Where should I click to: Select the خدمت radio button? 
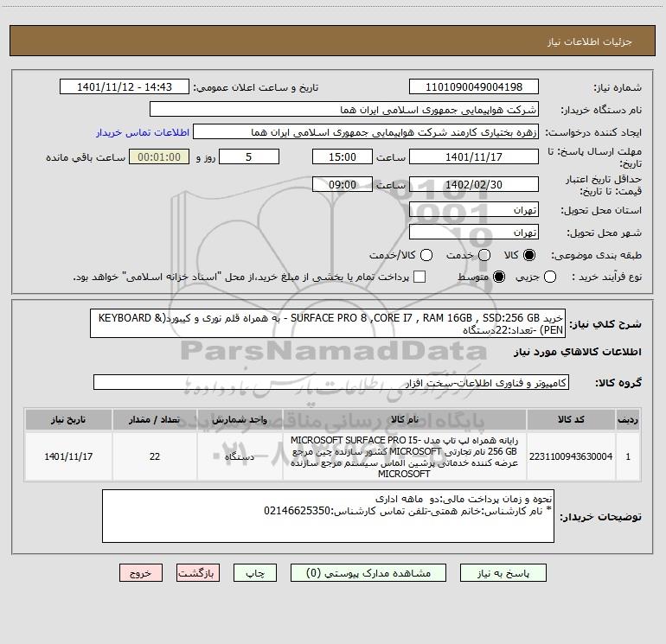(484, 255)
